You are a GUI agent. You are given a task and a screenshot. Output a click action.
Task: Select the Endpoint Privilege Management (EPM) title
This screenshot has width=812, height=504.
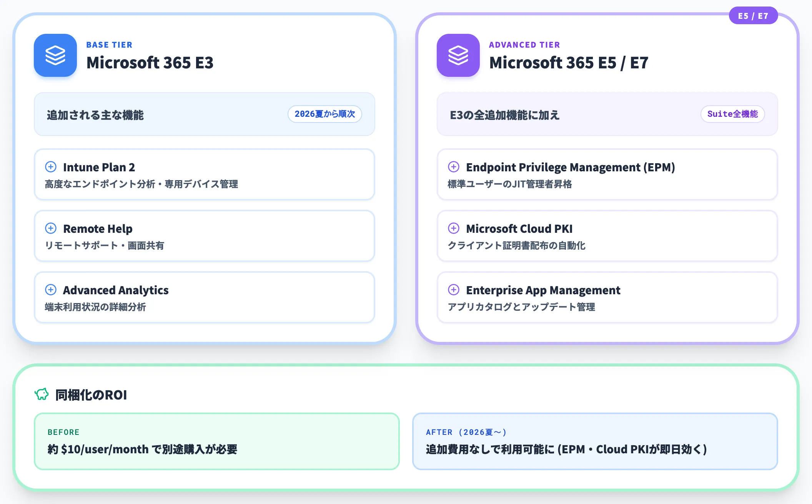[571, 167]
